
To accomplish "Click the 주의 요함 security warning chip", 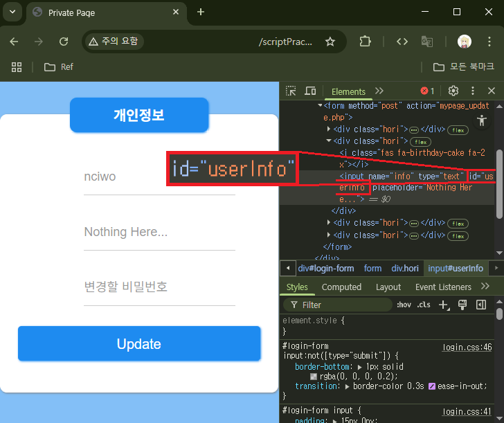I will click(114, 41).
